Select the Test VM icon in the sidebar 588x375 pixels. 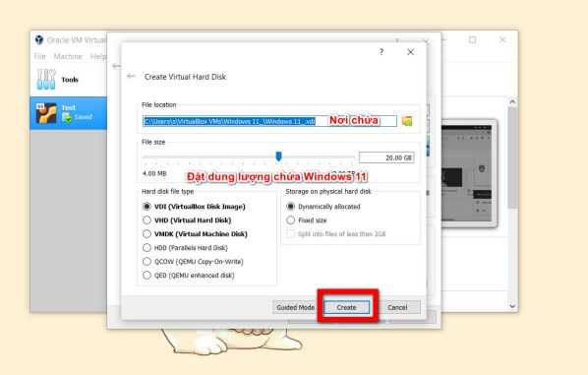pos(46,113)
